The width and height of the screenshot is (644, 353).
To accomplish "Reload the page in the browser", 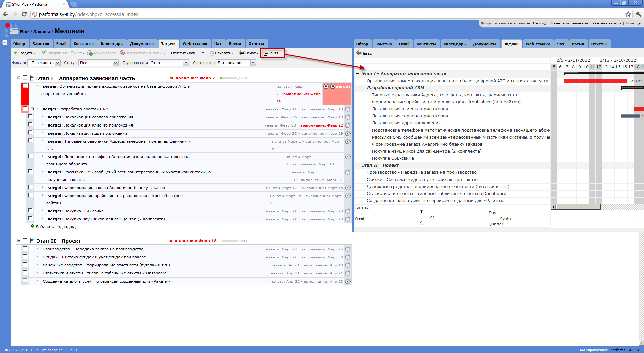I will click(24, 14).
